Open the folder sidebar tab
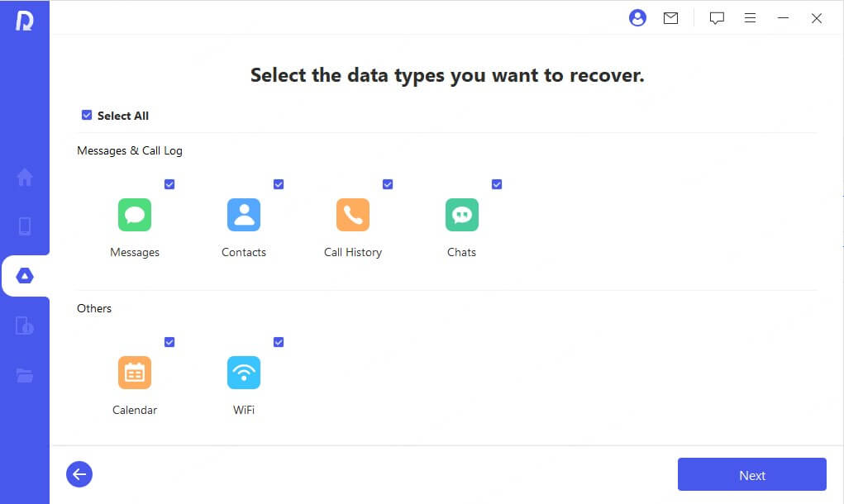 pos(25,375)
